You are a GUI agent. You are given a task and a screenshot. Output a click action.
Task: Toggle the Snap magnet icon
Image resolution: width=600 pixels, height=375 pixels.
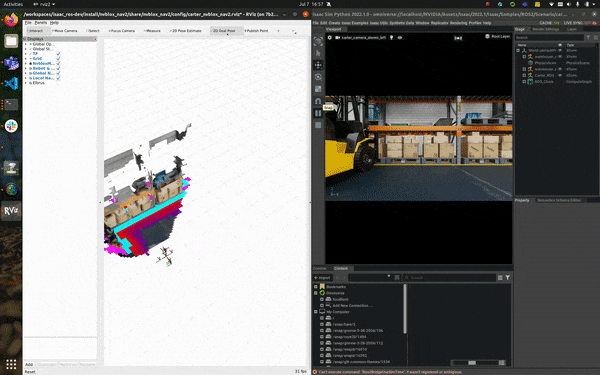coord(318,101)
